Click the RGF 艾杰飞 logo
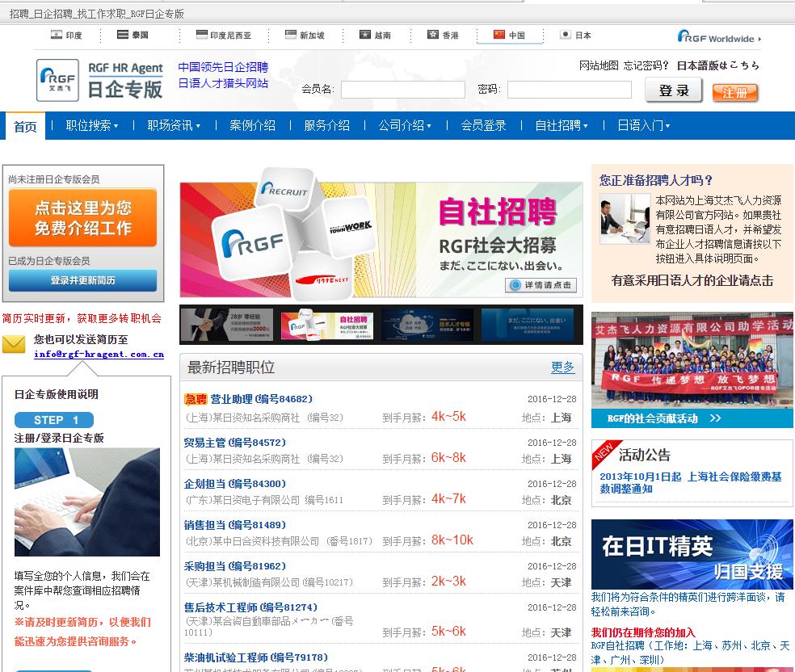The height and width of the screenshot is (672, 795). point(58,80)
